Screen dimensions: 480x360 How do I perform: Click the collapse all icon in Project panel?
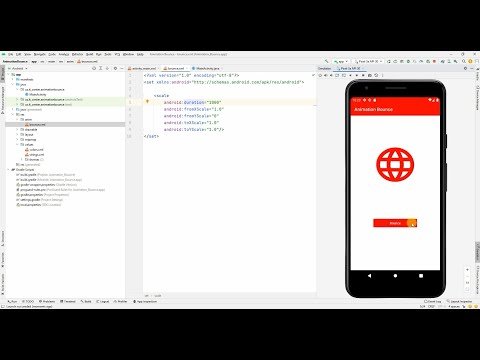(107, 68)
